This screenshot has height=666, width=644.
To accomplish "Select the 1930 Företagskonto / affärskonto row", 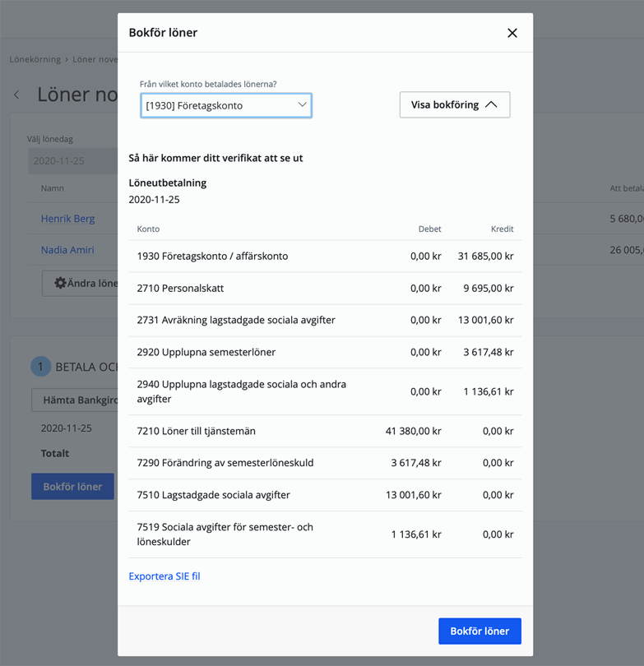I will click(325, 257).
